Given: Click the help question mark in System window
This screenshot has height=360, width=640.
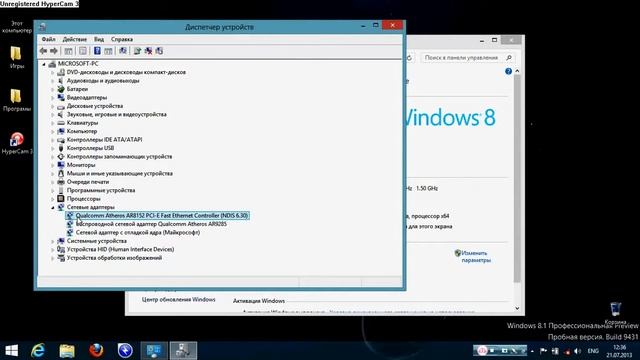Looking at the screenshot, I should [x=508, y=71].
